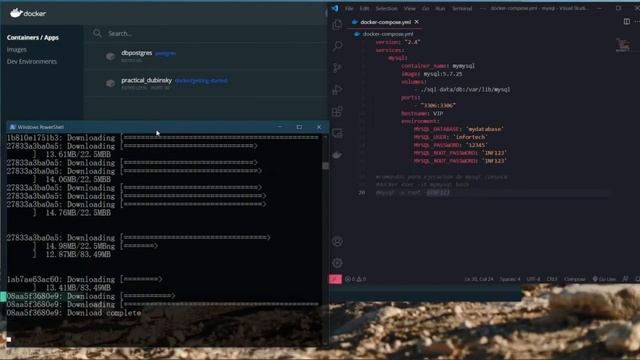
Task: Click the search magnifier icon in Docker Desktop
Action: (x=97, y=33)
